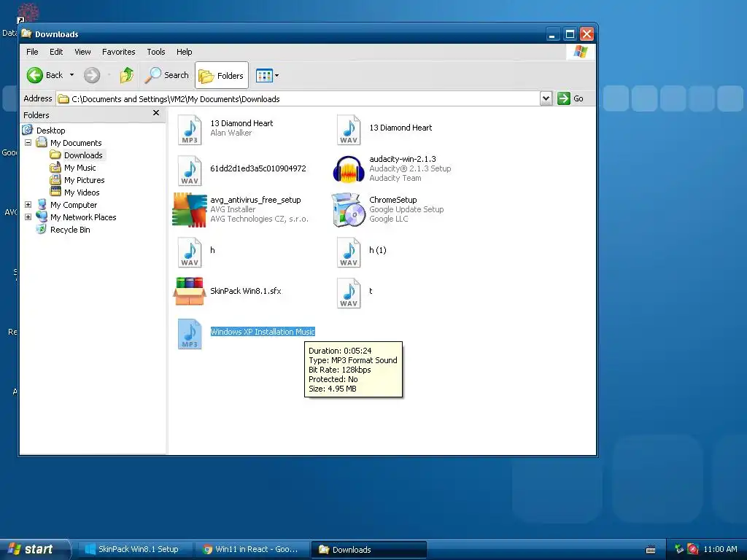Minimize the Downloads window
747x560 pixels.
click(553, 34)
